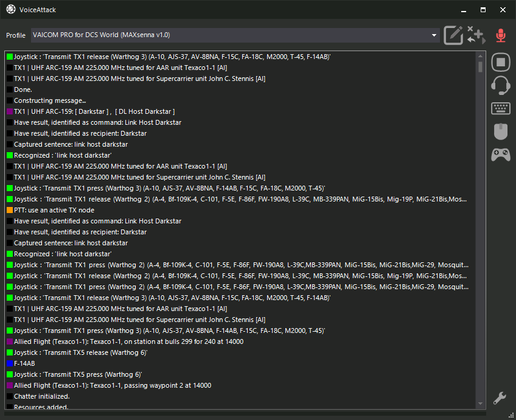Toggle keyboard shortcuts with the keyboard icon
Screen dimensions: 516x420
tap(500, 108)
